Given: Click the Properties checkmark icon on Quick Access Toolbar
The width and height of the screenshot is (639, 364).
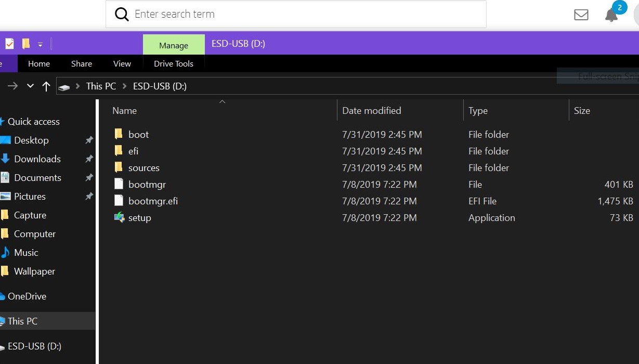Looking at the screenshot, I should tap(9, 43).
